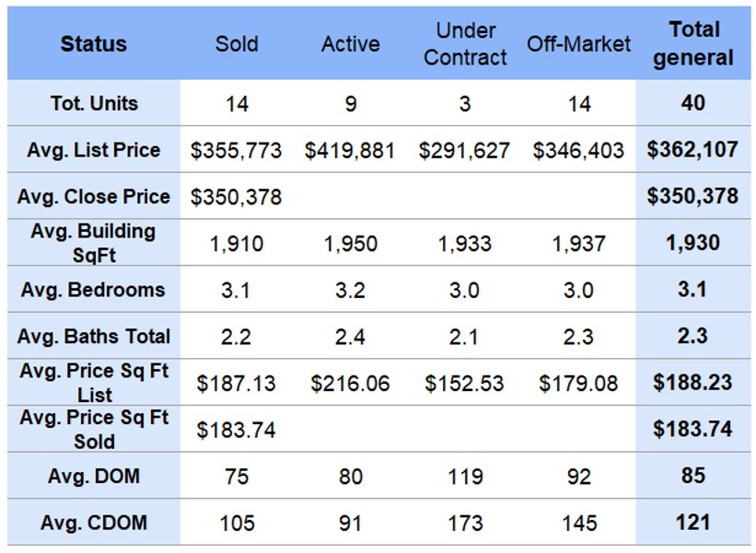Select the Avg. CDOM row label

tap(93, 524)
